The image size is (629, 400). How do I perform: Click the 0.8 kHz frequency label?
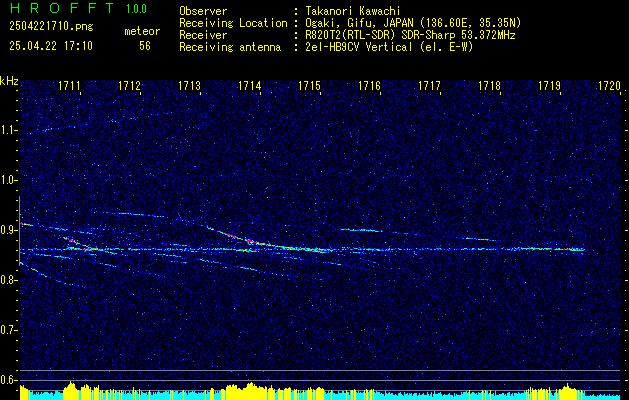point(9,280)
